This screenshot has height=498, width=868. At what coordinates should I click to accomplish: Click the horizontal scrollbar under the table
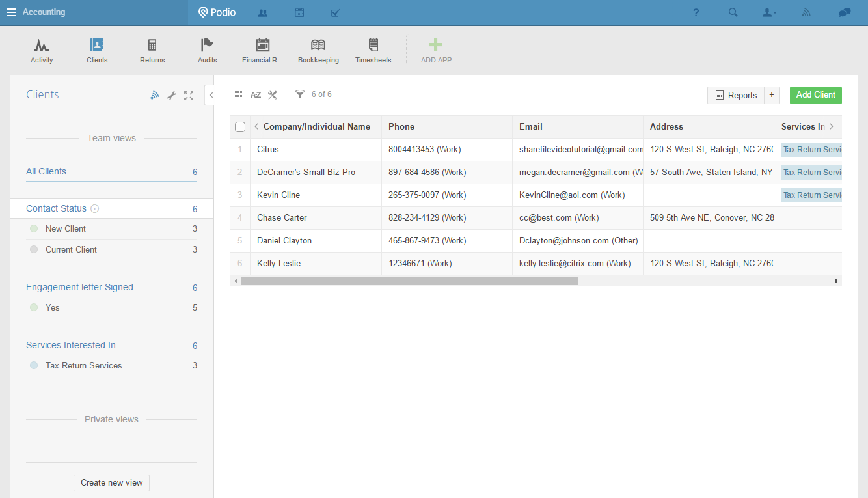409,281
